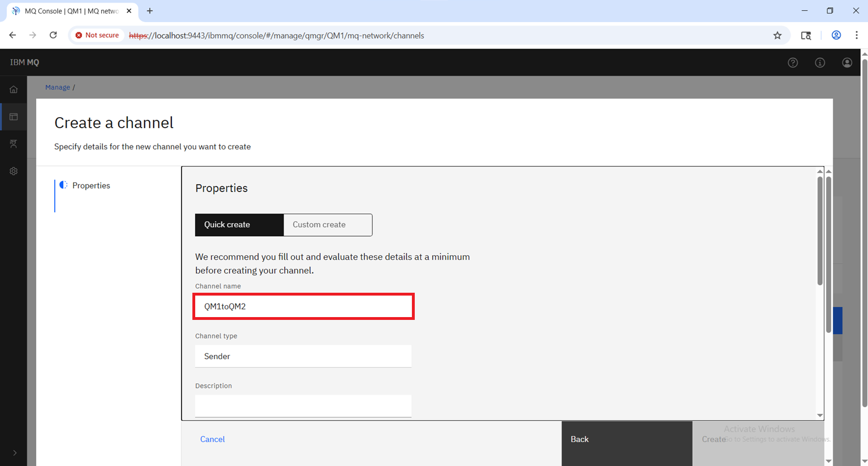The width and height of the screenshot is (868, 466).
Task: Click the Channel name input field
Action: (303, 306)
